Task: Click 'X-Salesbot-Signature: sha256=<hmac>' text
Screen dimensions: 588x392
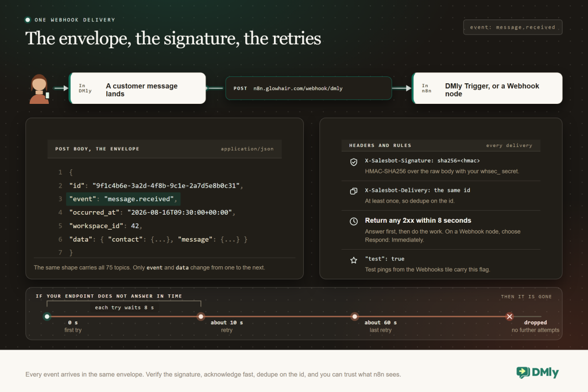Action: [422, 161]
